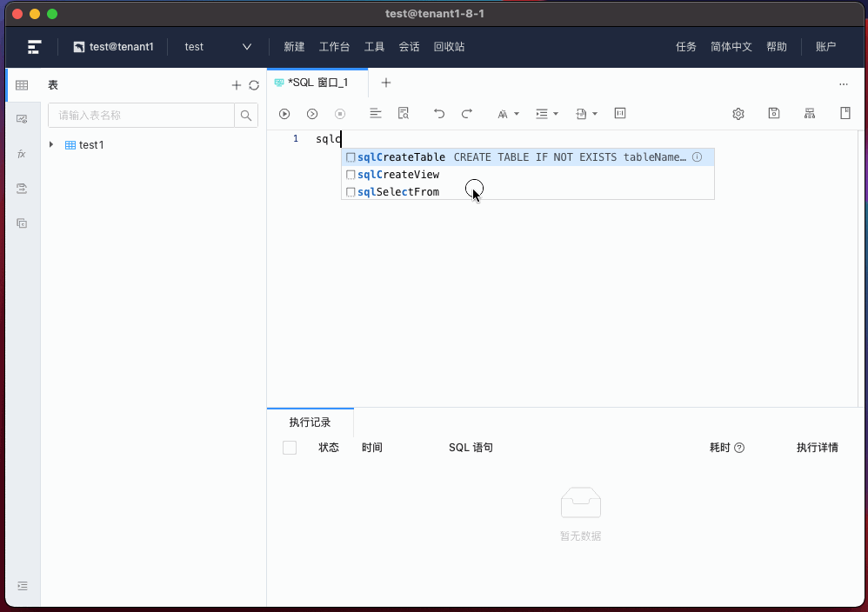Undo the last edit
The height and width of the screenshot is (612, 868).
(439, 113)
